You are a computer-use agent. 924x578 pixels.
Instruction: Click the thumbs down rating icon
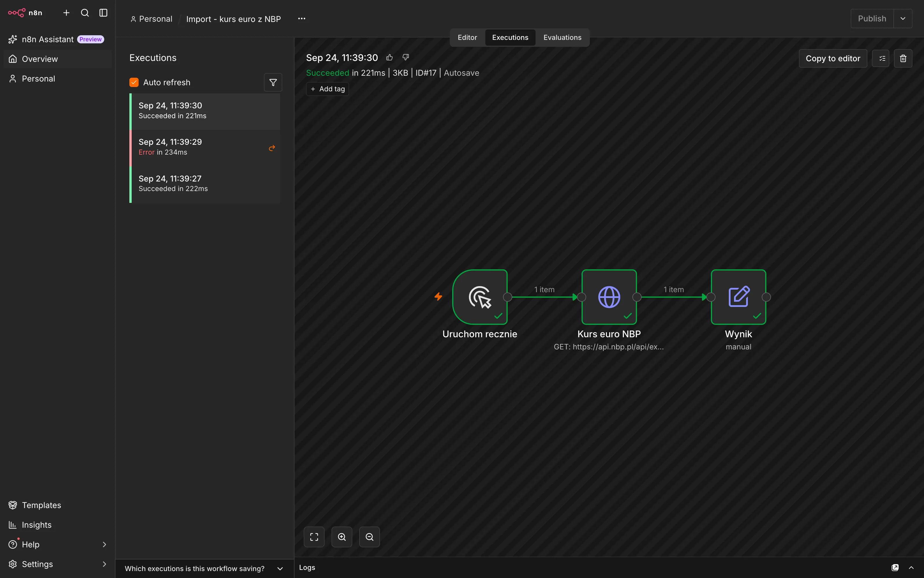point(406,57)
